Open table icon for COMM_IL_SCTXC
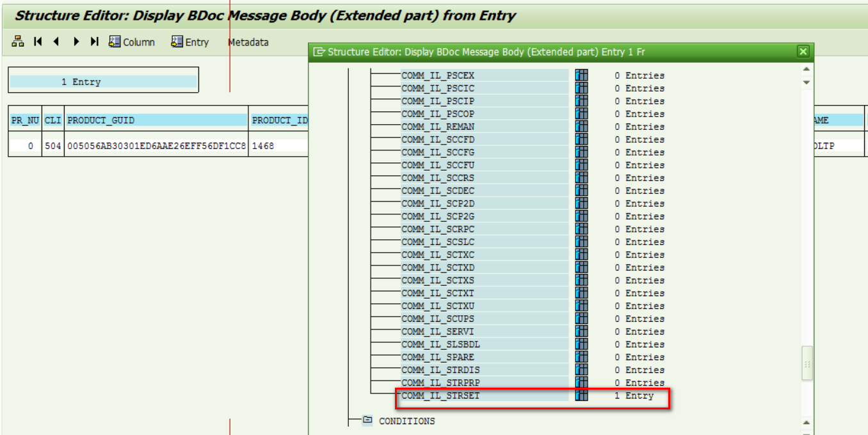The width and height of the screenshot is (868, 435). click(x=581, y=255)
